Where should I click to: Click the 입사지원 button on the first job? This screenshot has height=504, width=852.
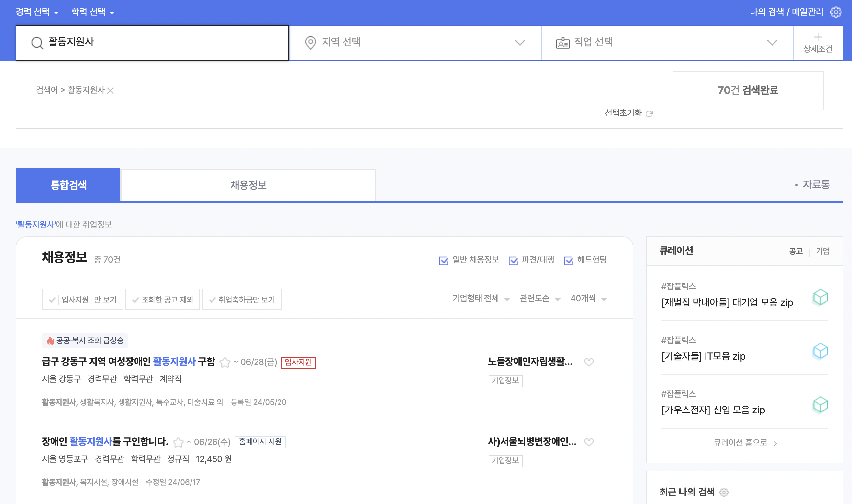pos(298,363)
